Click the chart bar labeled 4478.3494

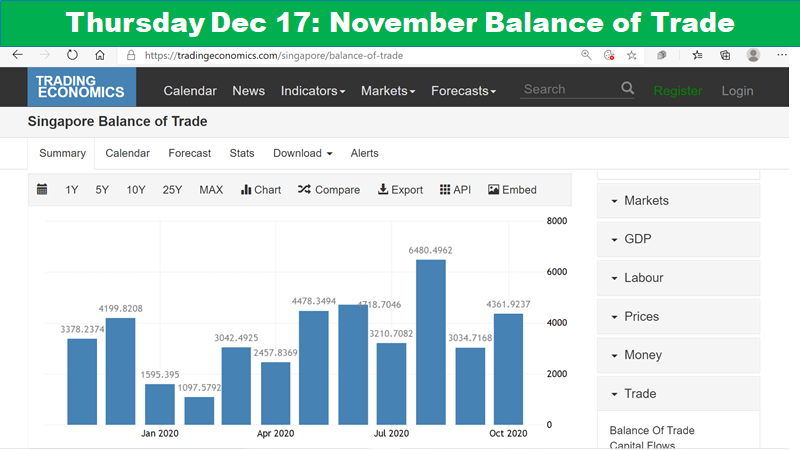click(x=314, y=367)
